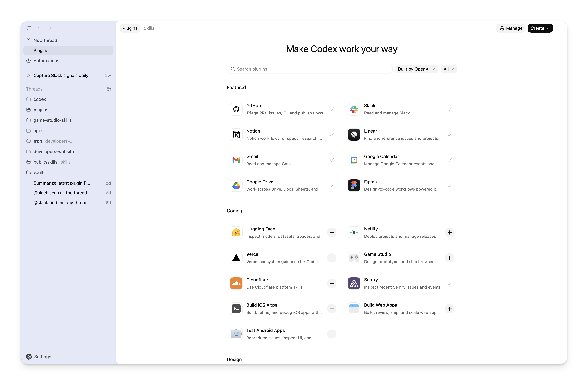This screenshot has height=385, width=588.
Task: Open the Built by OpenAI dropdown
Action: (x=416, y=69)
